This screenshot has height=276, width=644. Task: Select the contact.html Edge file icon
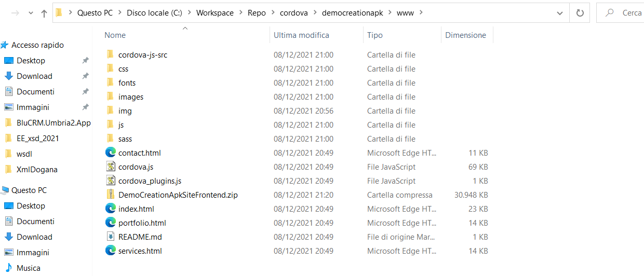click(110, 153)
